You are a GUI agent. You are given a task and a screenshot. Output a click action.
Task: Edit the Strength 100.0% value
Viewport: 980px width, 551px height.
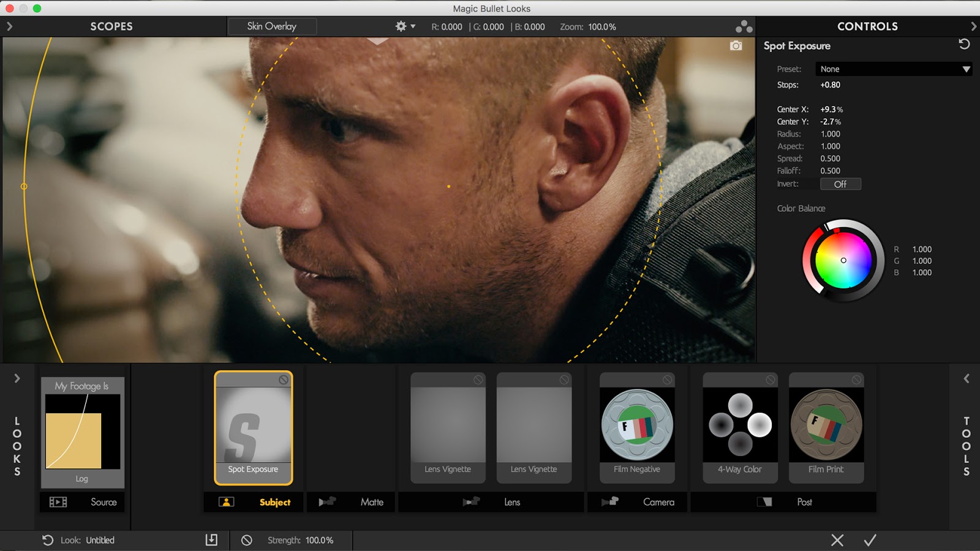point(319,540)
